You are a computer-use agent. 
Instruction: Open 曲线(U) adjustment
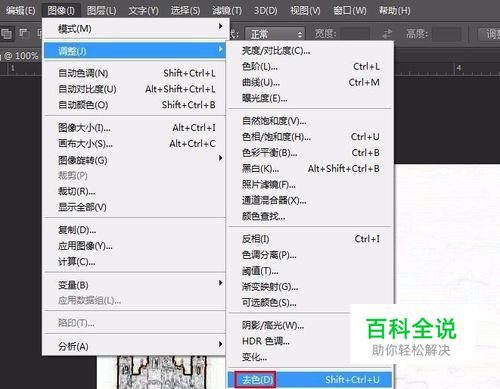(x=310, y=82)
